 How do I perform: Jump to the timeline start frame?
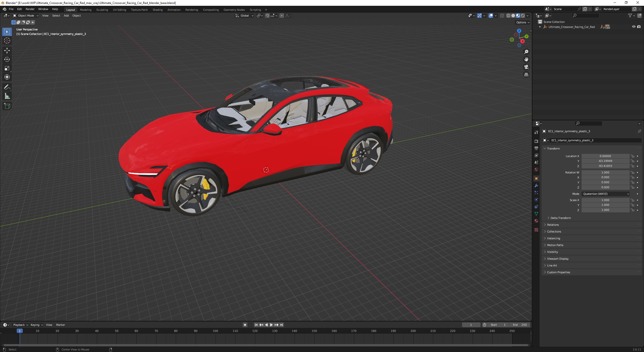click(x=256, y=325)
